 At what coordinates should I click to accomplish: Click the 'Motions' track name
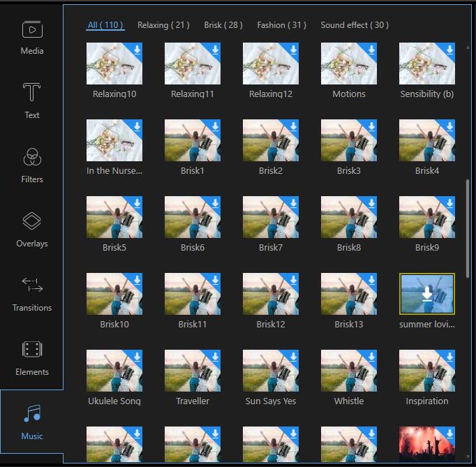(349, 94)
